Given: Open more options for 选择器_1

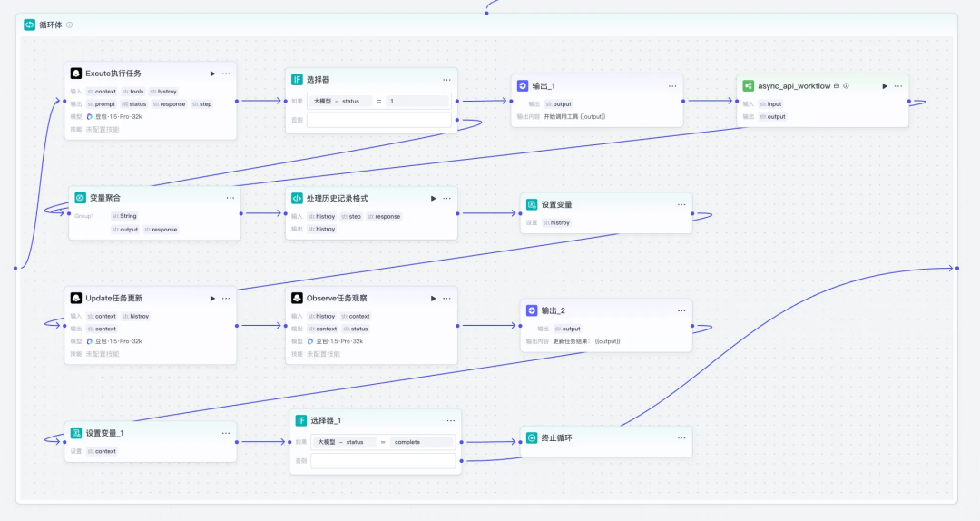Looking at the screenshot, I should click(451, 421).
